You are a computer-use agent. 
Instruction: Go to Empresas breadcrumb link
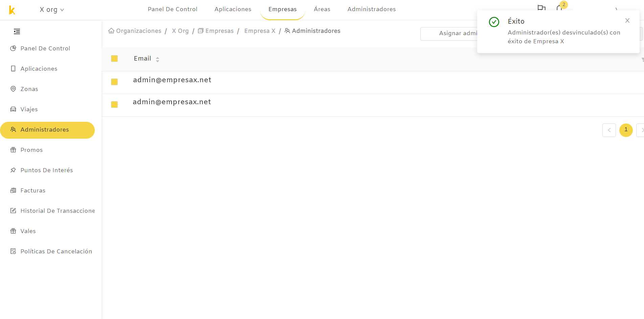tap(219, 31)
